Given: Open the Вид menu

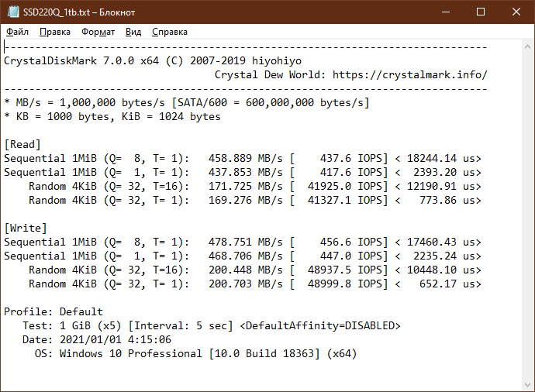Looking at the screenshot, I should point(133,32).
